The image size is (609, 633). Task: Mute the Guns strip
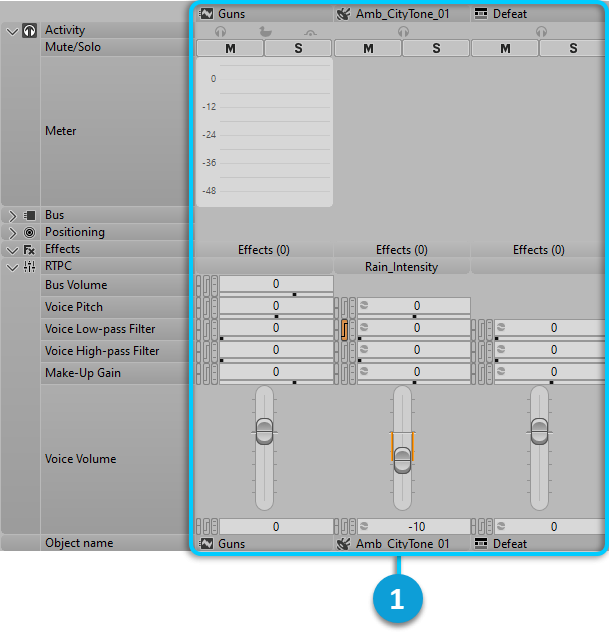(229, 48)
